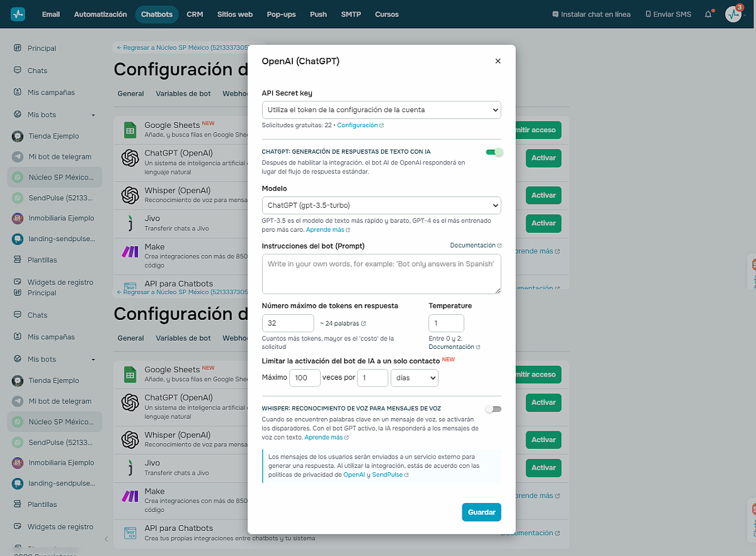Click 'Aprende más' in Whisper description

326,437
